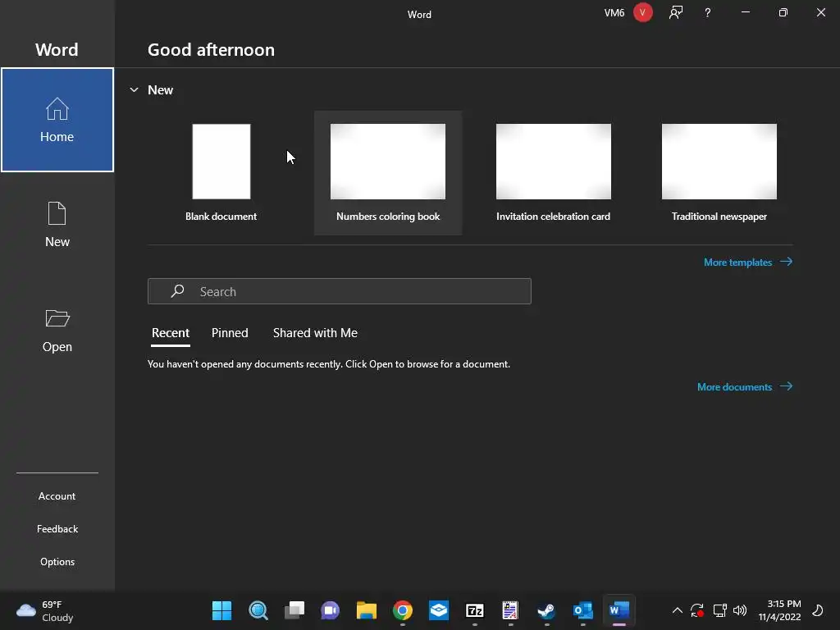Image resolution: width=840 pixels, height=630 pixels.
Task: Select the Traditional newspaper template
Action: 719,172
